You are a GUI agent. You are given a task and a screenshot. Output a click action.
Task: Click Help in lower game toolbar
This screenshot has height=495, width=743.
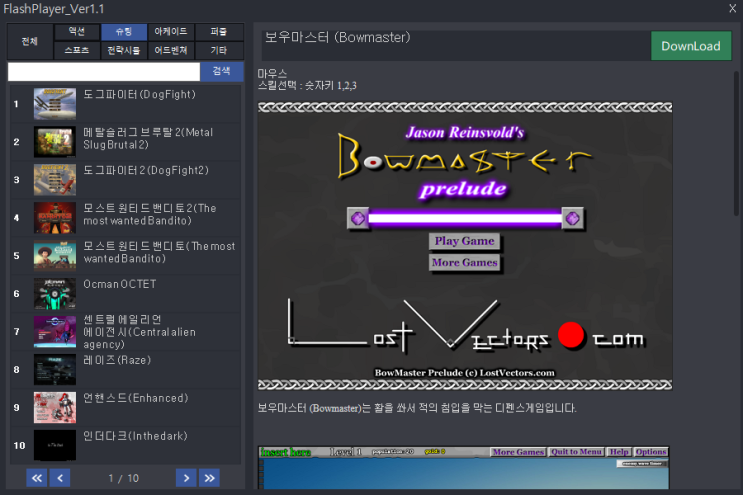619,452
